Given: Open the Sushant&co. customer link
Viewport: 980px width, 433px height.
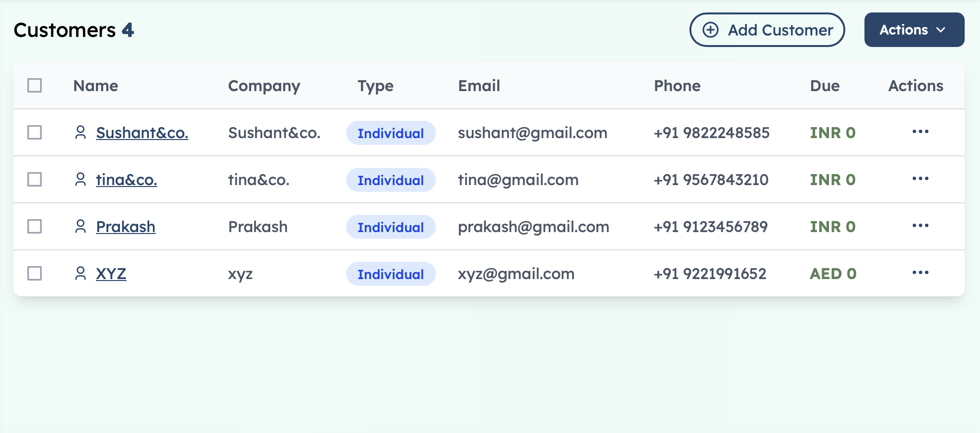Looking at the screenshot, I should (142, 133).
